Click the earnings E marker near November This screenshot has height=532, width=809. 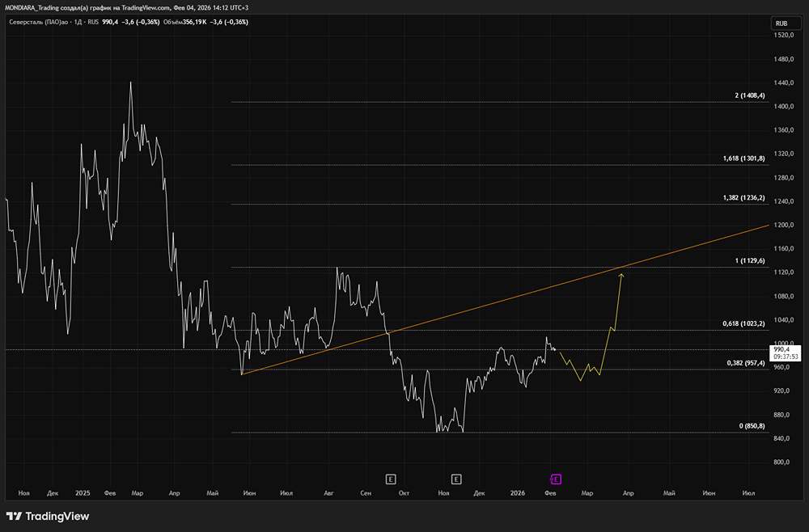(x=456, y=479)
